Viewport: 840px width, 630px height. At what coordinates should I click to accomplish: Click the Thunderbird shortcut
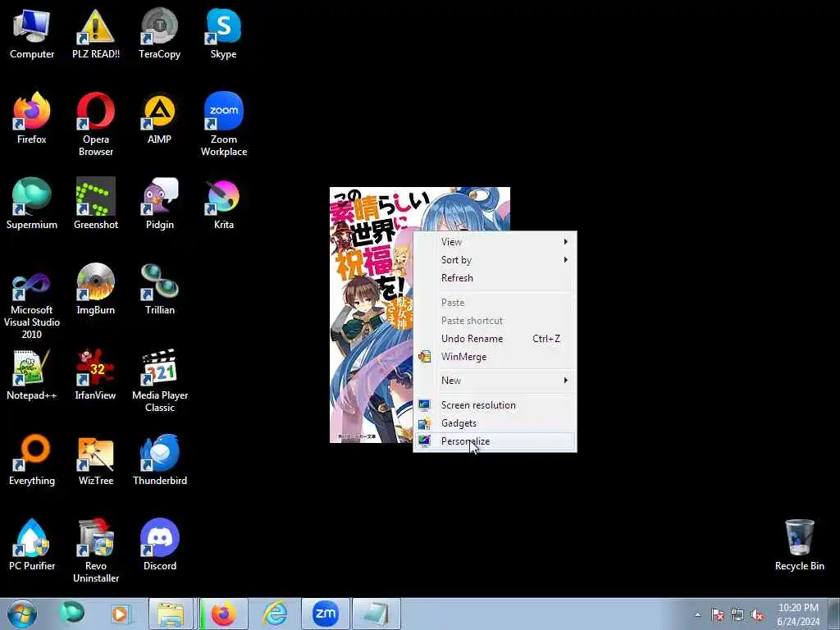point(160,459)
